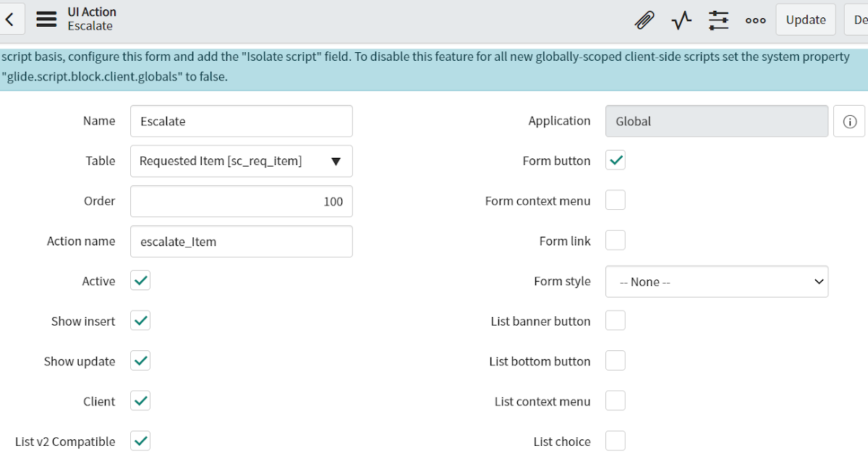This screenshot has width=868, height=456.
Task: Open the Form style dropdown
Action: click(x=716, y=281)
